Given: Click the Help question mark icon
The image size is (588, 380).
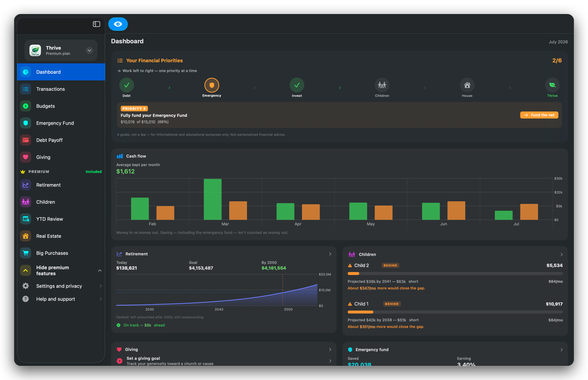Looking at the screenshot, I should [26, 299].
